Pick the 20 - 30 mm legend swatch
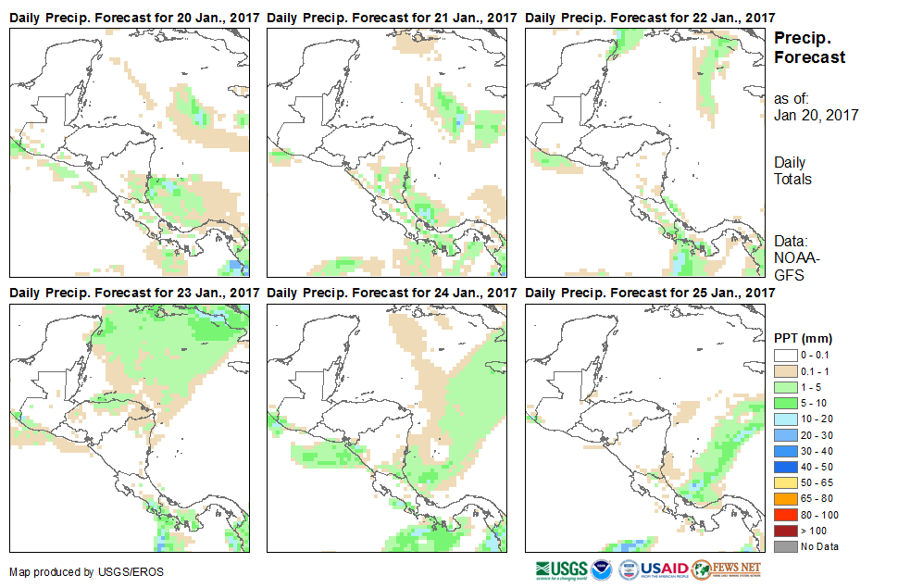Screen dimensions: 898x588 [x=784, y=434]
